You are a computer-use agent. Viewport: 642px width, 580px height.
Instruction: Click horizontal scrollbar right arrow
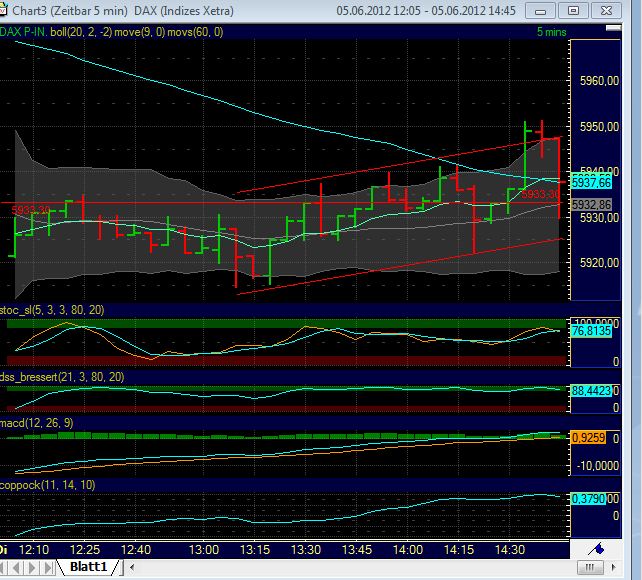click(x=613, y=567)
